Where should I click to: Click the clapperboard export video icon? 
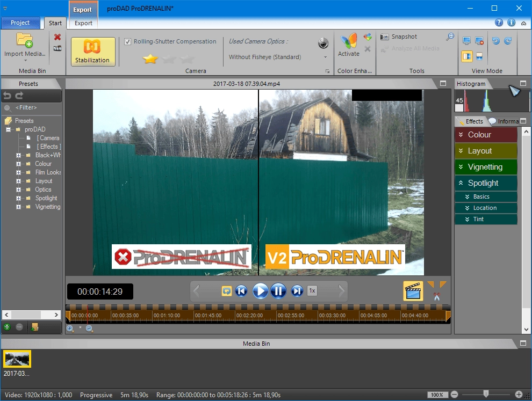pyautogui.click(x=413, y=291)
